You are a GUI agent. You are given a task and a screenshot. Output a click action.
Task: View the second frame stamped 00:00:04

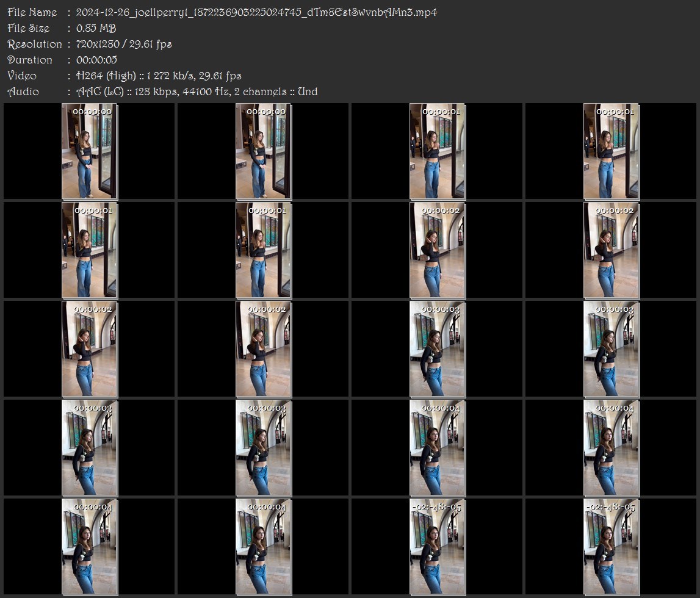pos(611,448)
